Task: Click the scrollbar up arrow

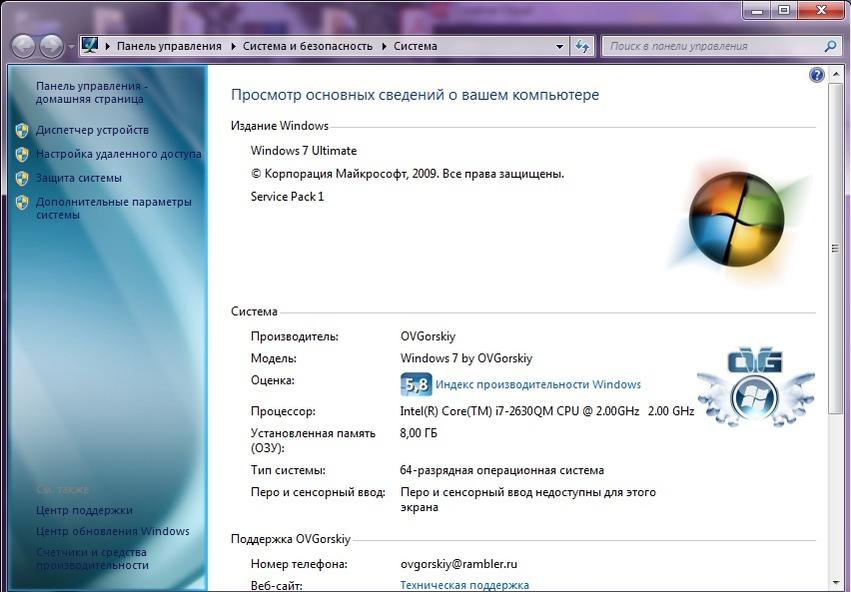Action: click(x=835, y=74)
